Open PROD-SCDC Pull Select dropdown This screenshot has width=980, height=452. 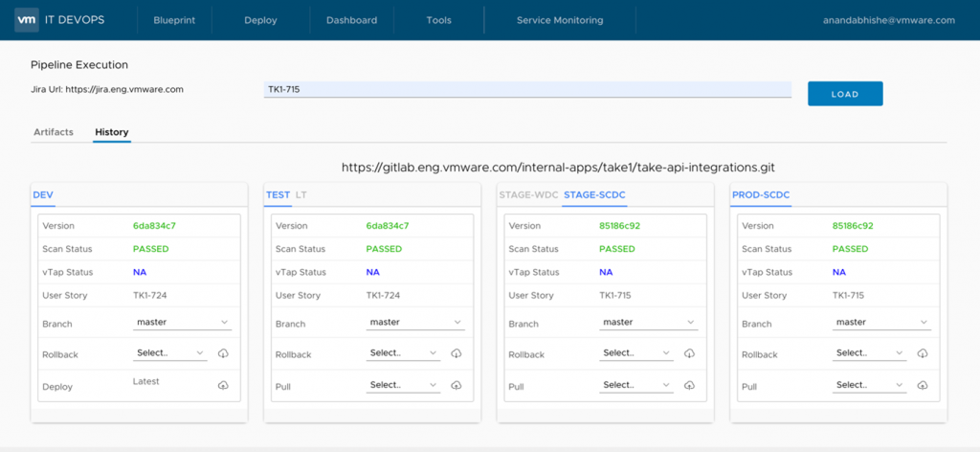(869, 385)
